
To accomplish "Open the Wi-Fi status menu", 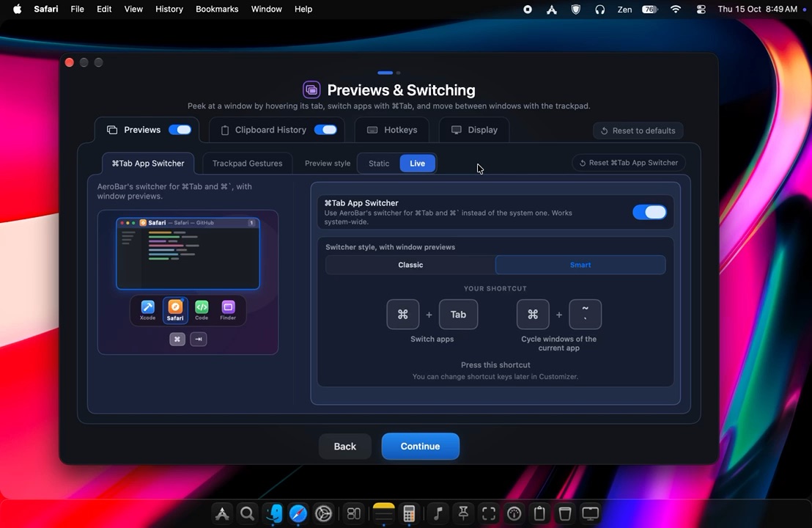I will tap(675, 10).
